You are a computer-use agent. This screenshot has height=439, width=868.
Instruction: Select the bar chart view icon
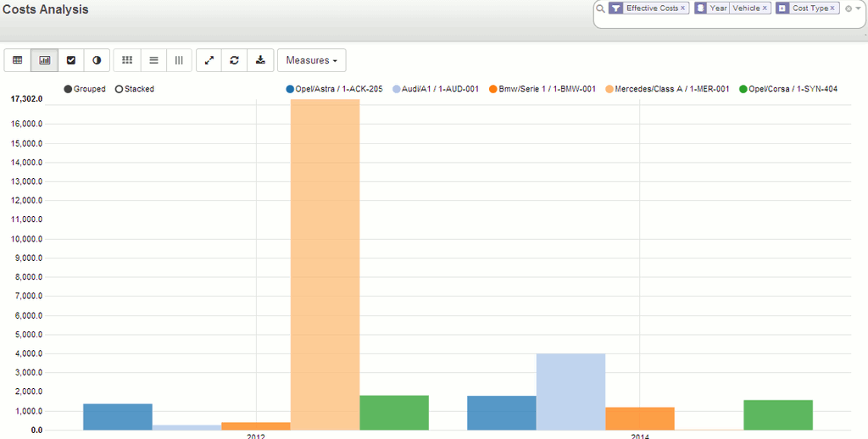coord(45,60)
